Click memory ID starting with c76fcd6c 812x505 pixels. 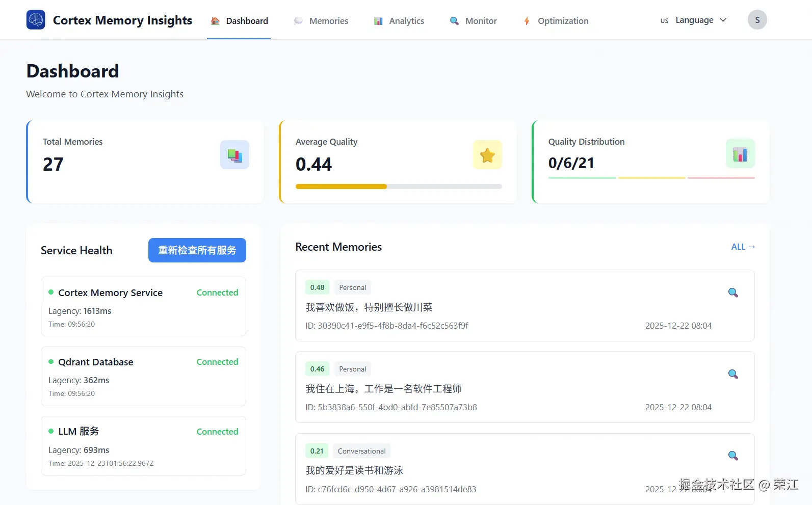[x=390, y=489]
